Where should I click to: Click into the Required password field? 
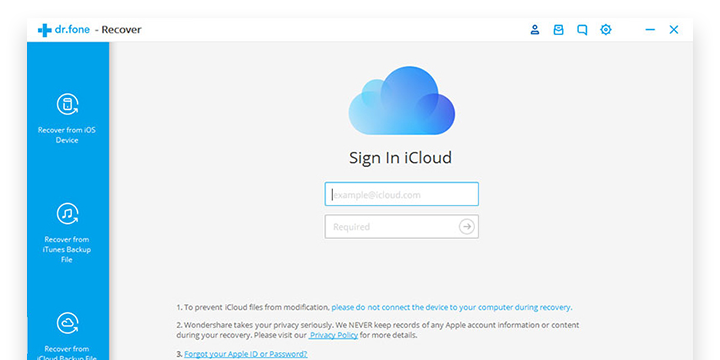(401, 226)
